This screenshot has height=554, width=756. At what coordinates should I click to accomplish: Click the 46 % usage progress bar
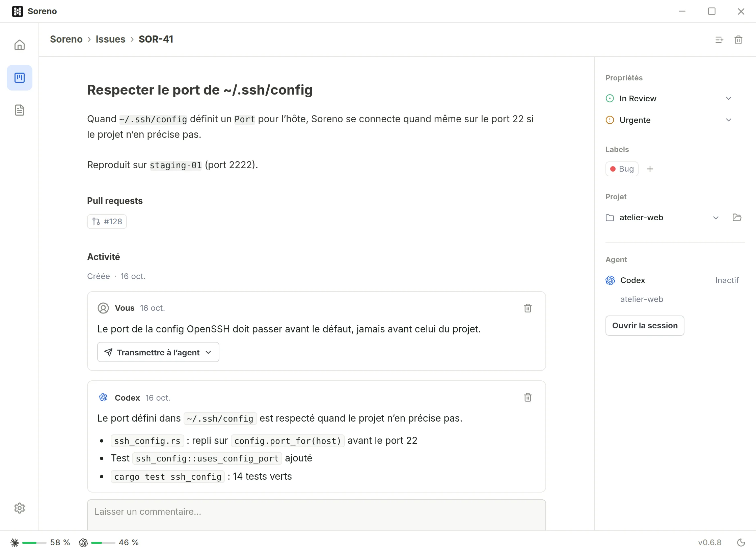tap(103, 543)
